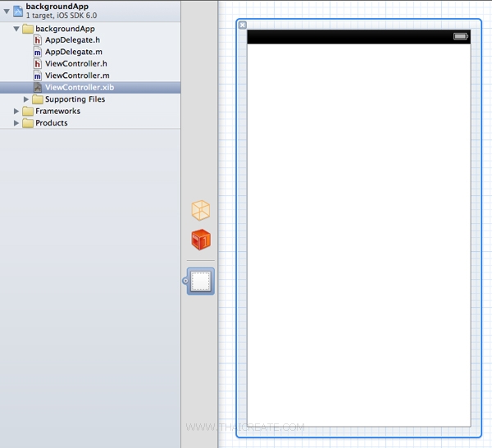This screenshot has height=448, width=492.
Task: Click the ViewController.h header file icon
Action: [38, 64]
